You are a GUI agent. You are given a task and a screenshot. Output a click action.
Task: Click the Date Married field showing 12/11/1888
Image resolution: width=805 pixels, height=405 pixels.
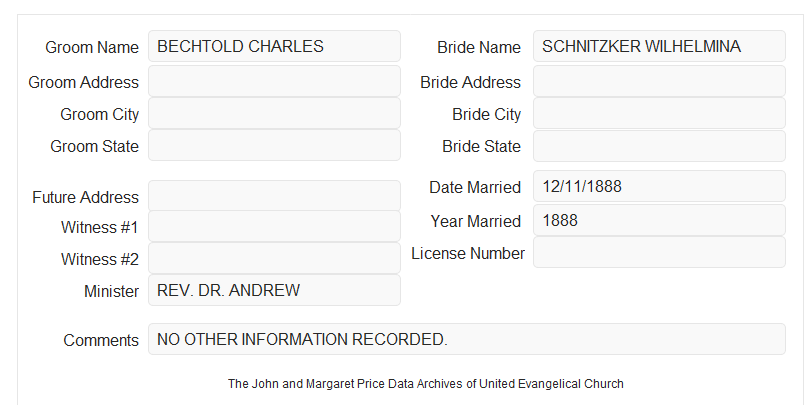(659, 186)
